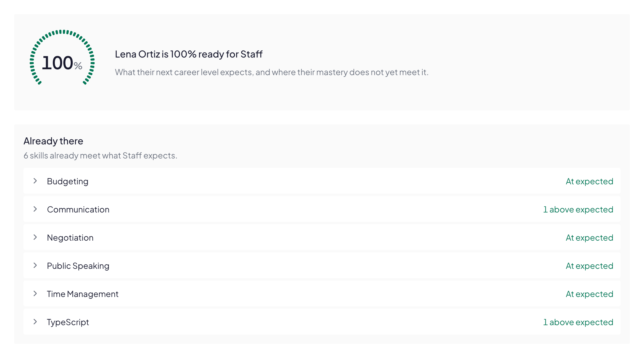The image size is (644, 358).
Task: Expand the Negotiation skill chevron
Action: pyautogui.click(x=35, y=237)
